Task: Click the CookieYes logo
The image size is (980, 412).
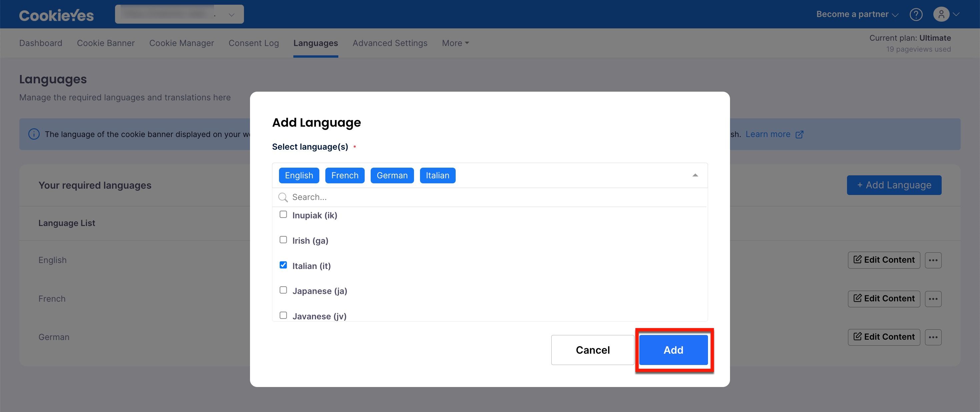Action: tap(56, 15)
